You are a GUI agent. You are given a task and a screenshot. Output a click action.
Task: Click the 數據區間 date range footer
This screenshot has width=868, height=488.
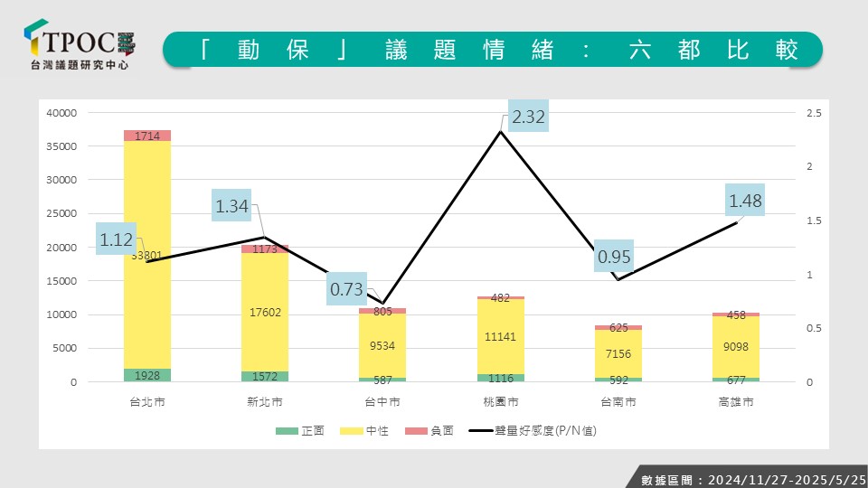pos(752,479)
